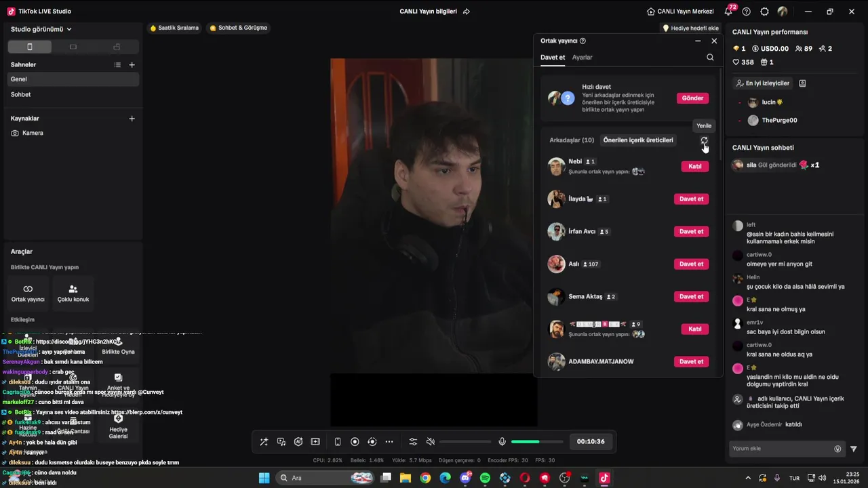Select the portrait layout mode toggle
The height and width of the screenshot is (488, 868).
coord(29,47)
